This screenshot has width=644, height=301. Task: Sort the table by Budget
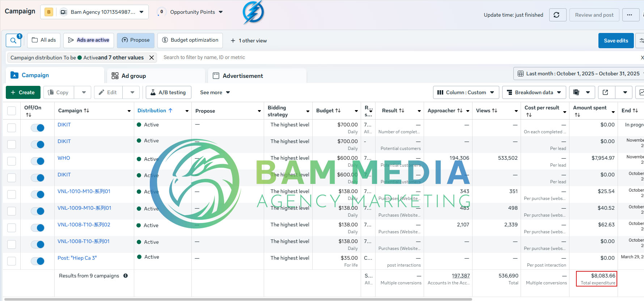pos(338,110)
